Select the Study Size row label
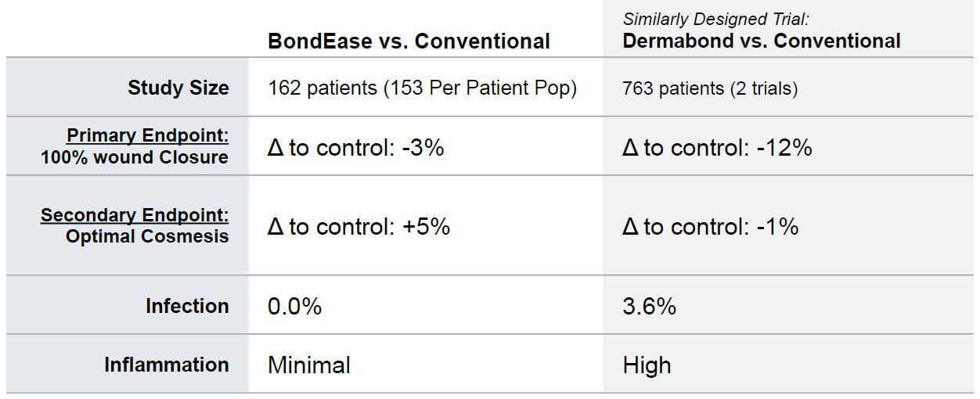Viewport: 980px width, 399px height. 178,88
